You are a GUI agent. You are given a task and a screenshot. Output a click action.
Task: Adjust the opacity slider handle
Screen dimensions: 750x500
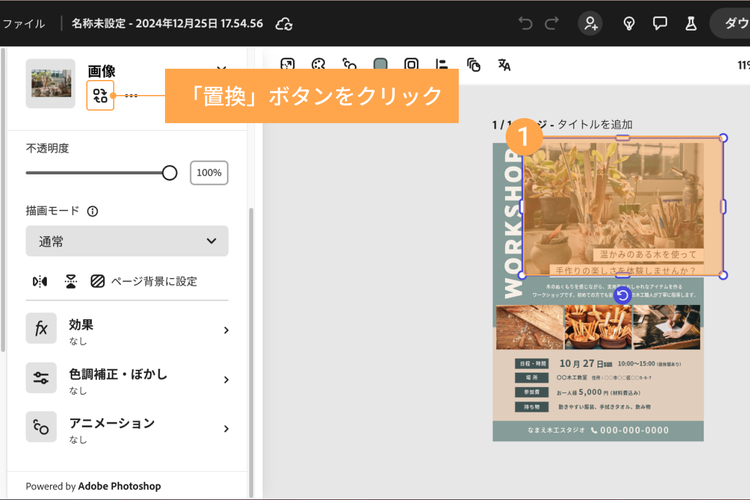pos(169,173)
